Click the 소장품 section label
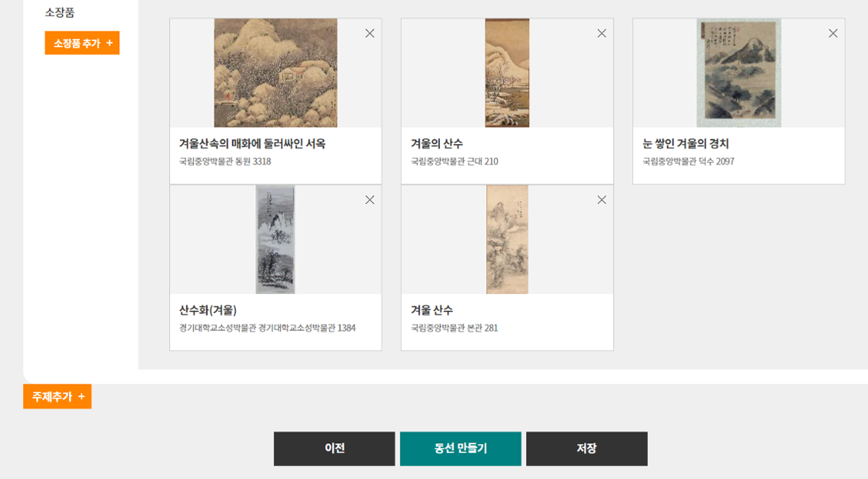868x479 pixels. pyautogui.click(x=60, y=12)
